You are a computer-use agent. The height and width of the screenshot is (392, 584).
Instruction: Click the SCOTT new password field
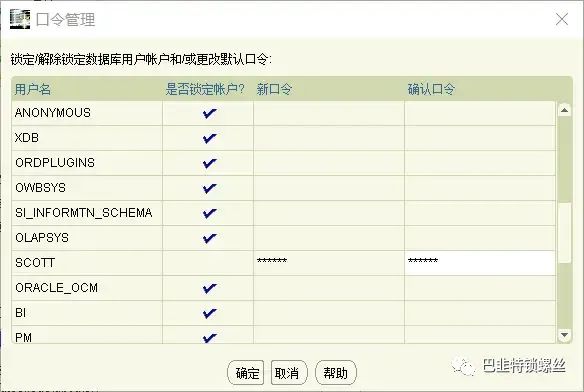329,263
